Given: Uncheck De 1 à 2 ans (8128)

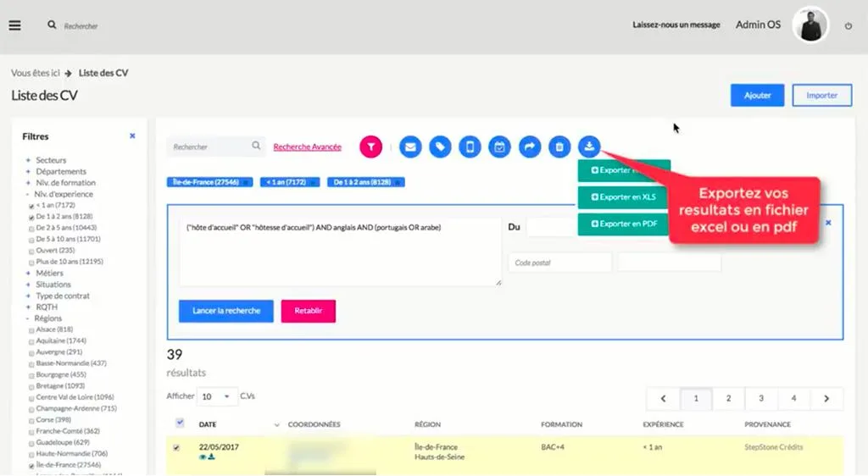Looking at the screenshot, I should 31,218.
